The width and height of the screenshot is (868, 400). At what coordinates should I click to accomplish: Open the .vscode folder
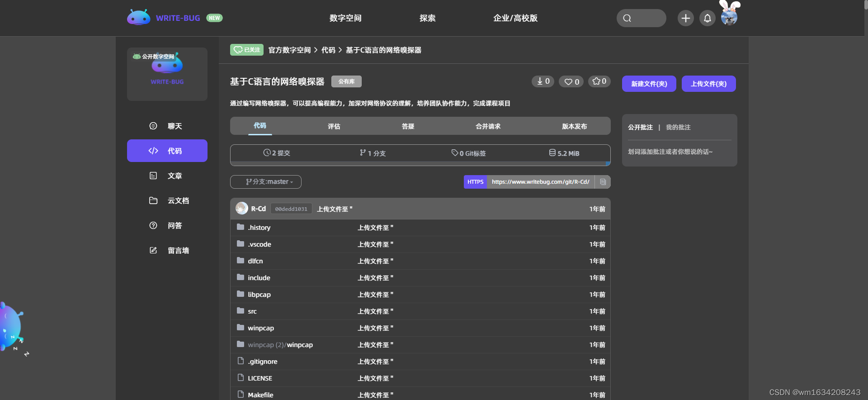pos(259,244)
